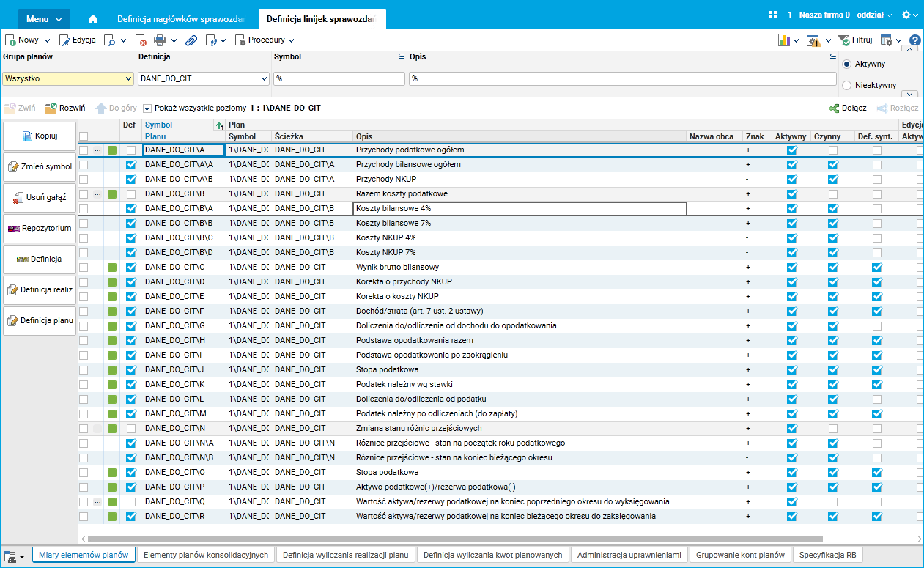Click the printer icon in toolbar
The image size is (924, 568).
coord(160,40)
